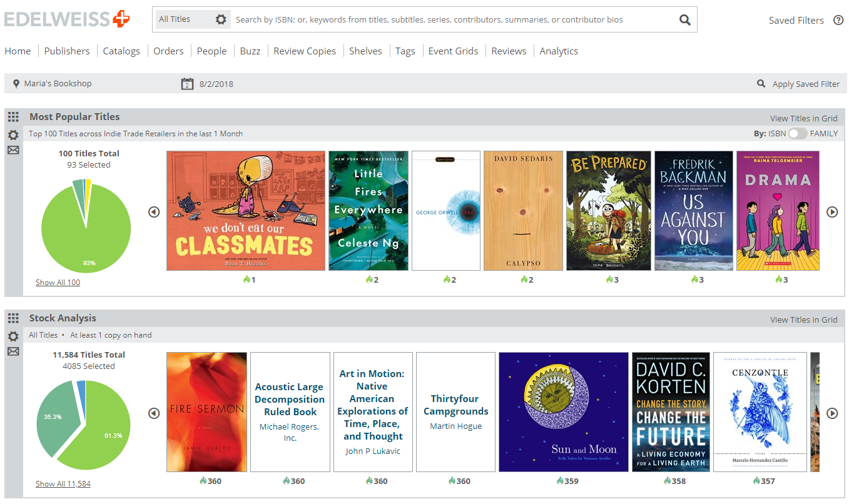
Task: Open Most Popular Titles settings gear
Action: pos(13,134)
